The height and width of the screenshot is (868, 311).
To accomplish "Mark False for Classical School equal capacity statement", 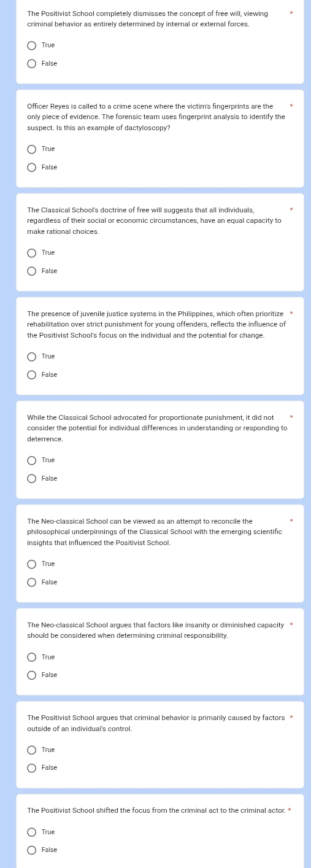I will [x=32, y=271].
